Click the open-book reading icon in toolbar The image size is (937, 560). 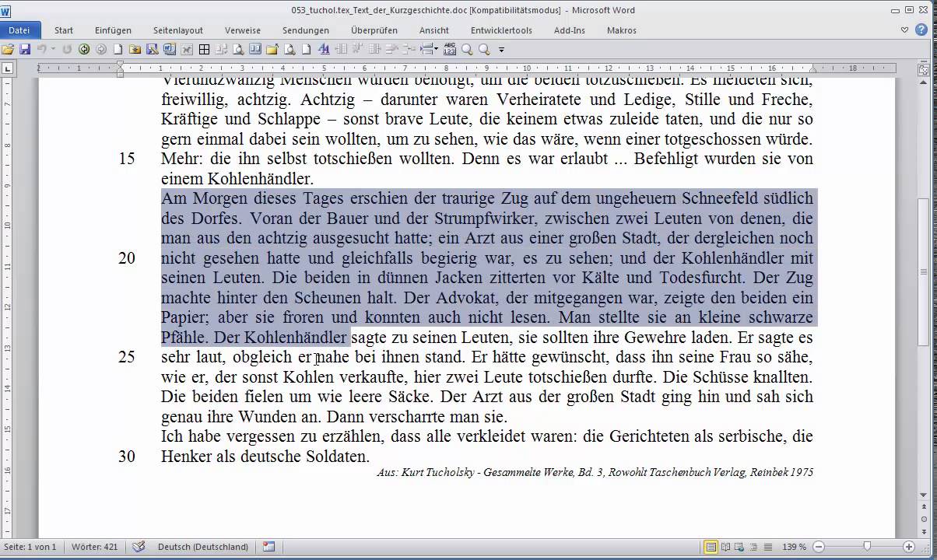[x=255, y=49]
